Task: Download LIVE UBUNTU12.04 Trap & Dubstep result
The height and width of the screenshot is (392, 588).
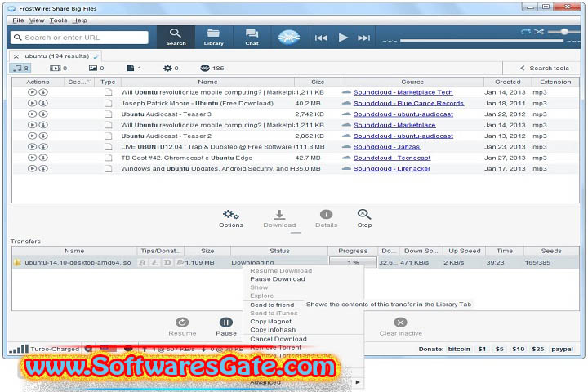Action: point(43,147)
